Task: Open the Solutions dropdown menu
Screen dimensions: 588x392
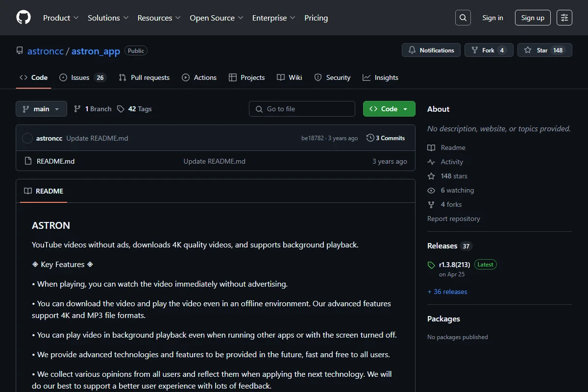Action: tap(108, 18)
